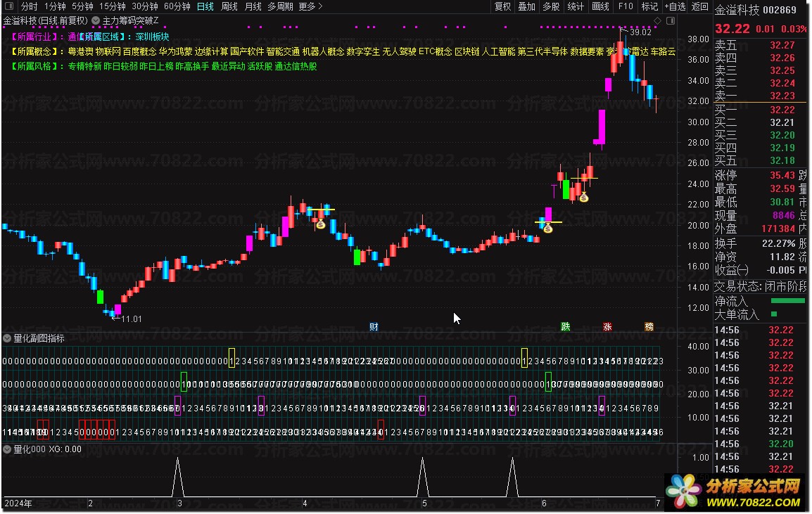Click the 专精特新 style tag
Image resolution: width=812 pixels, height=514 pixels.
[x=85, y=66]
